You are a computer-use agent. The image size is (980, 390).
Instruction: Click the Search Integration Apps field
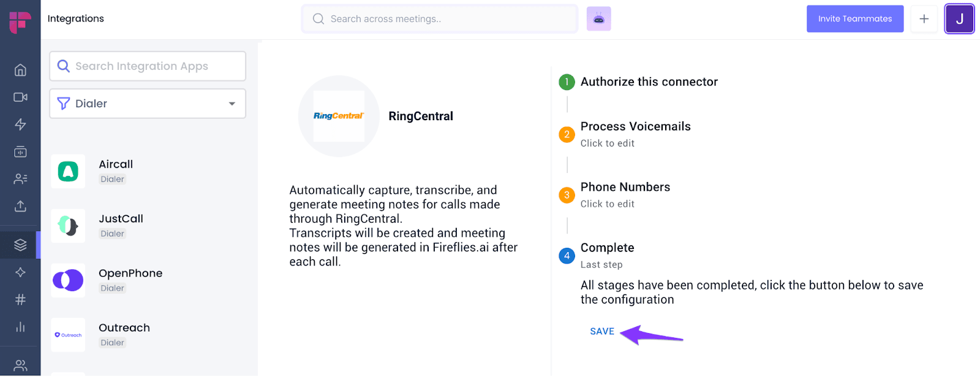148,66
